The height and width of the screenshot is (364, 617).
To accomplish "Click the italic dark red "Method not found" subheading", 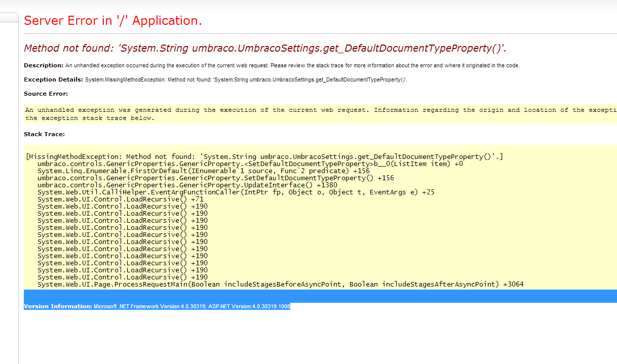I will coord(265,49).
